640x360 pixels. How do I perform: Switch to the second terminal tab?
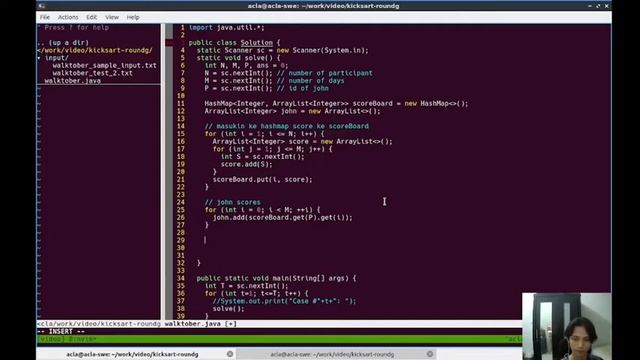coord(332,354)
